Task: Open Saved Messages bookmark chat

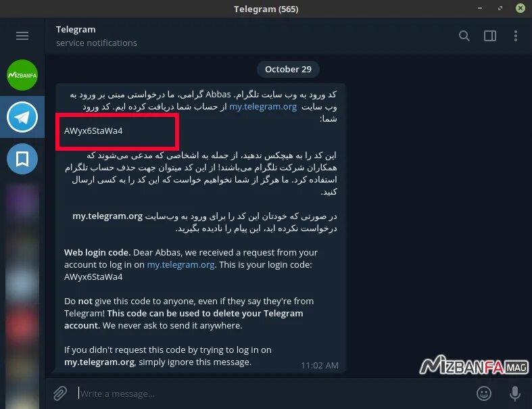Action: pyautogui.click(x=22, y=159)
